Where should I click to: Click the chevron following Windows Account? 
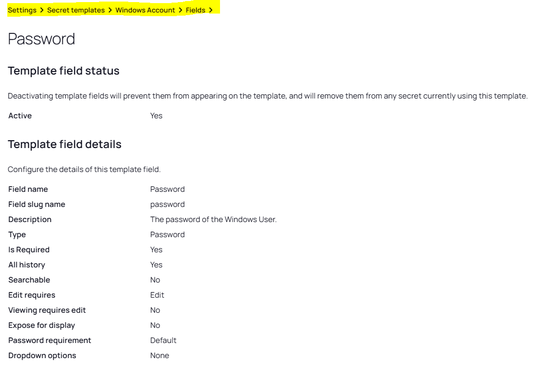click(180, 10)
